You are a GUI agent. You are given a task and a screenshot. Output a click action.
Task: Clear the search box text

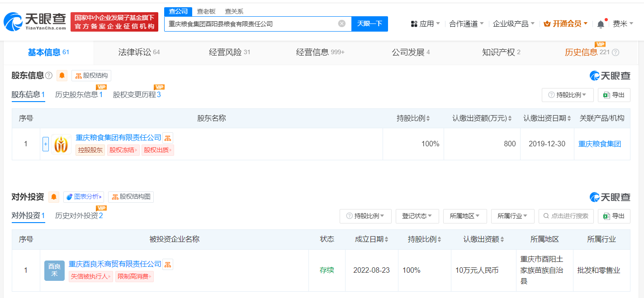coord(342,23)
